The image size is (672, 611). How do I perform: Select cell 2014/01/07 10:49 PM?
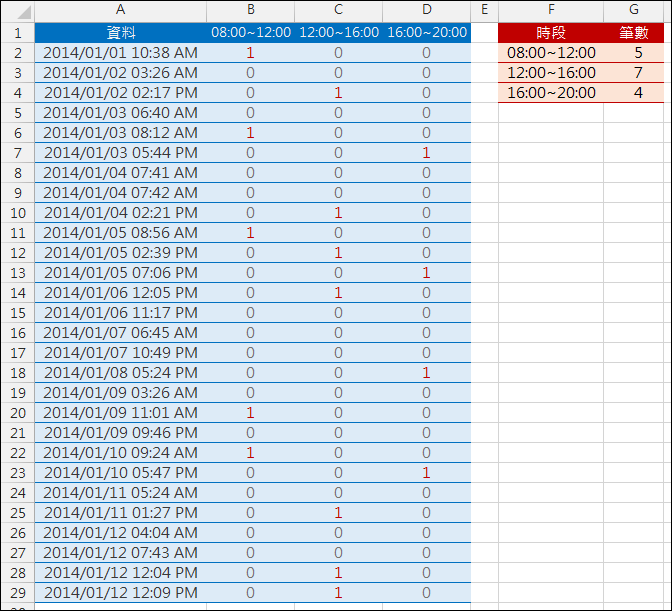[x=120, y=353]
